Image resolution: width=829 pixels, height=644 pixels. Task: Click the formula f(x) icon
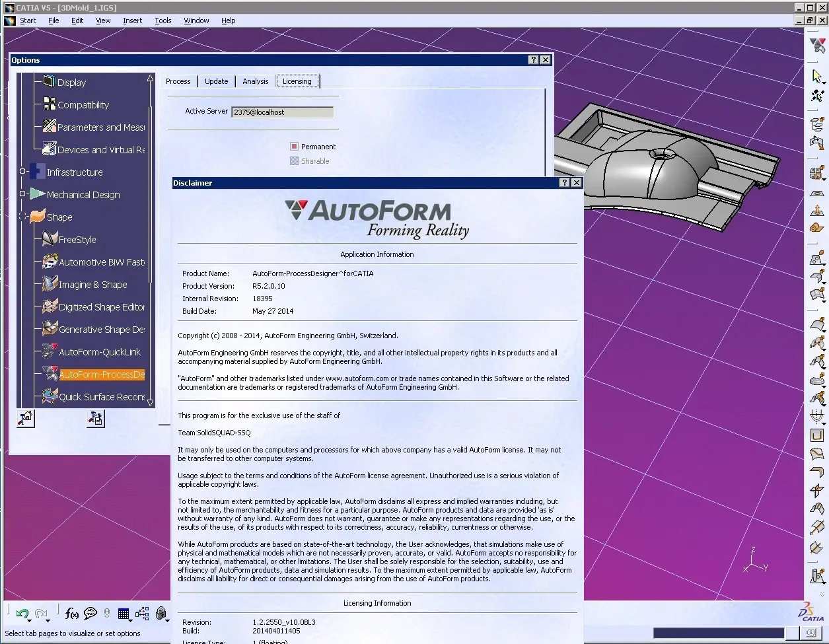(71, 614)
